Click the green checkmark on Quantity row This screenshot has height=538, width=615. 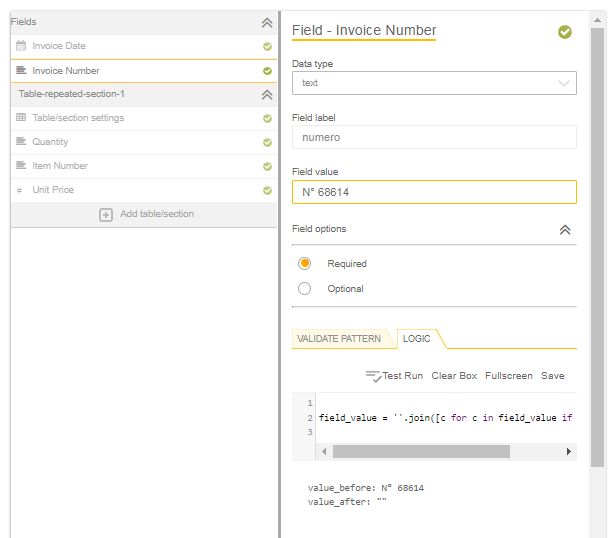click(267, 142)
